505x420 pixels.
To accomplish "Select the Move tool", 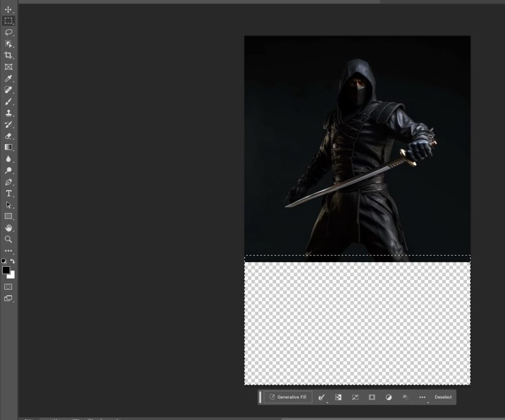I will (x=8, y=9).
